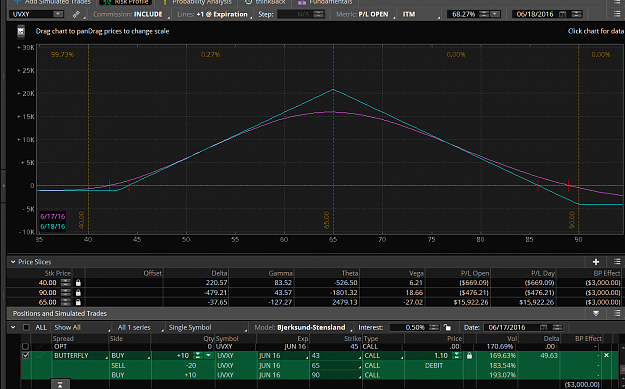Open the BUY side dropdown in BUTTERFLY row

click(x=130, y=356)
